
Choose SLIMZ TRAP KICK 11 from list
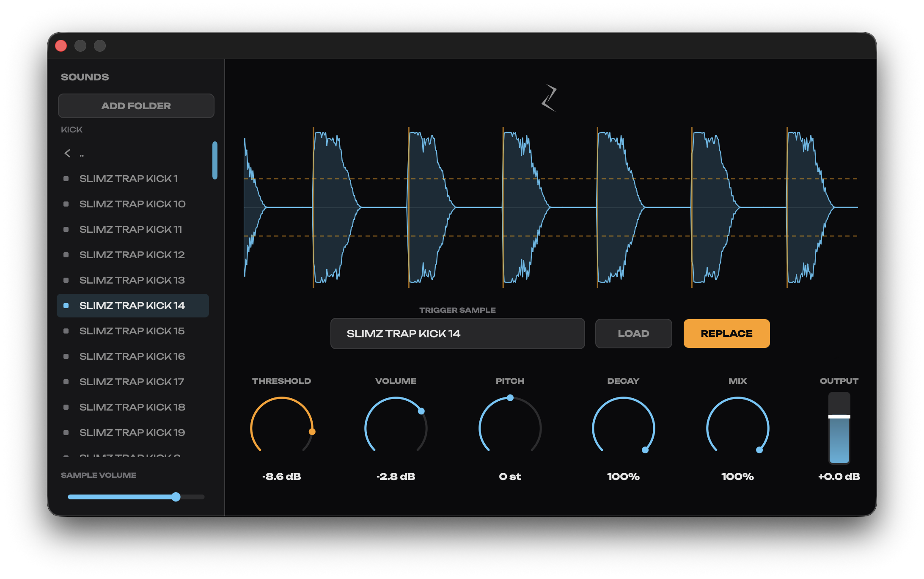pyautogui.click(x=133, y=229)
